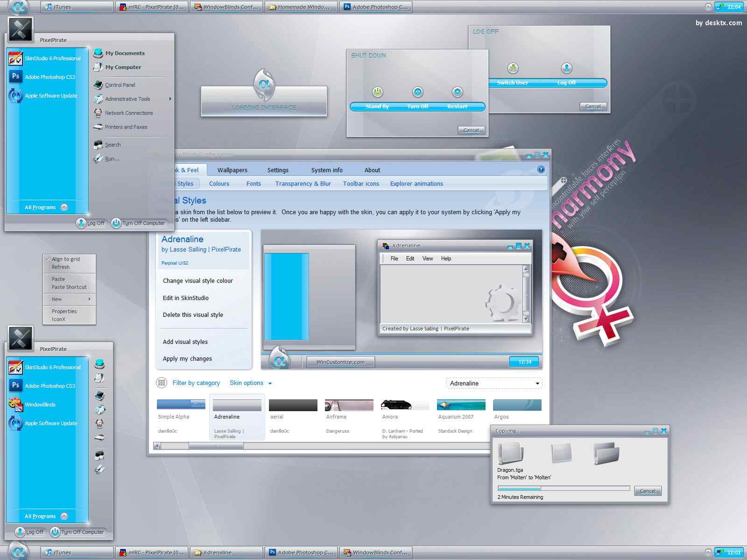Open Control Panel in upper start menu
747x560 pixels.
(x=114, y=85)
